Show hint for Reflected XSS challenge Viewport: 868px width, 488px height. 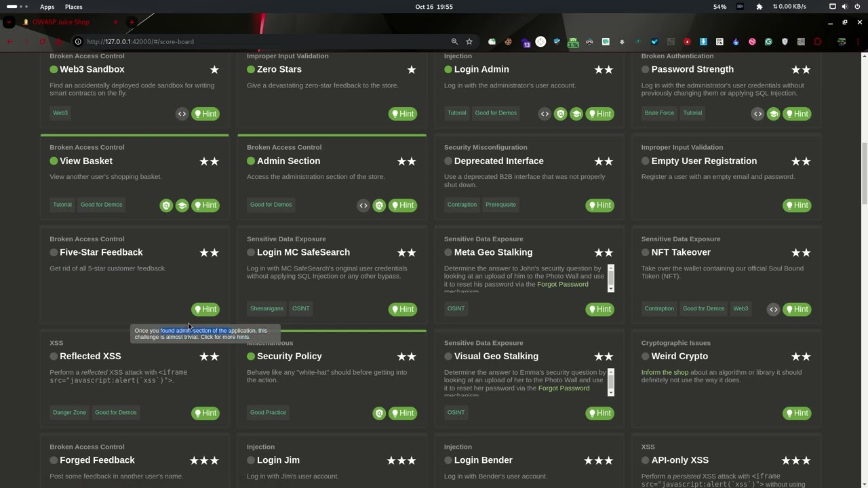(205, 413)
